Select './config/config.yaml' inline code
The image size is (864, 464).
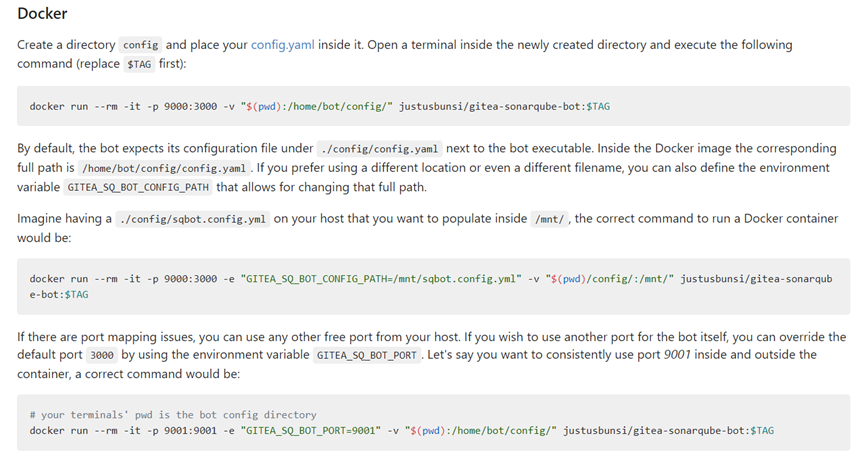click(x=379, y=149)
